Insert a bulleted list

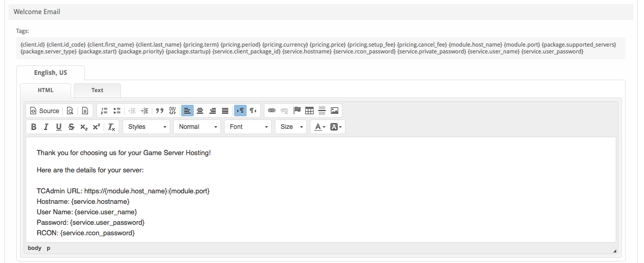[x=117, y=111]
